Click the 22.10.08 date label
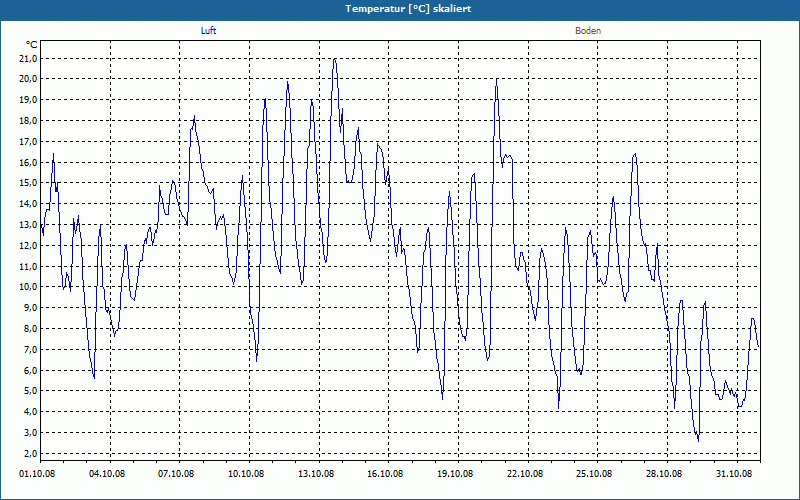800x500 pixels. (x=525, y=474)
